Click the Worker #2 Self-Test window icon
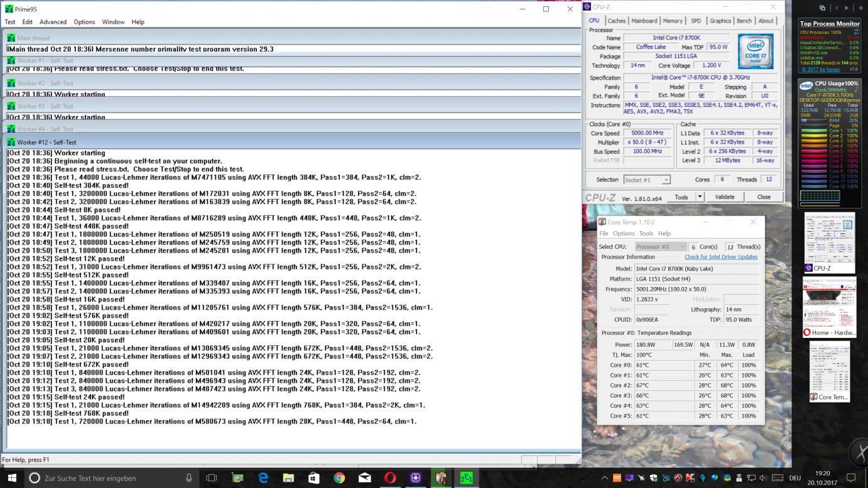The width and height of the screenshot is (868, 488). click(11, 84)
